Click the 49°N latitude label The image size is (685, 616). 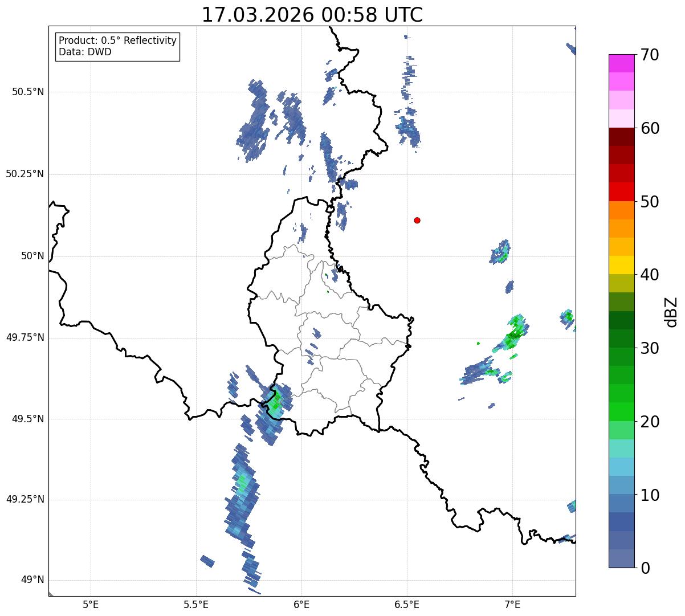click(x=32, y=580)
